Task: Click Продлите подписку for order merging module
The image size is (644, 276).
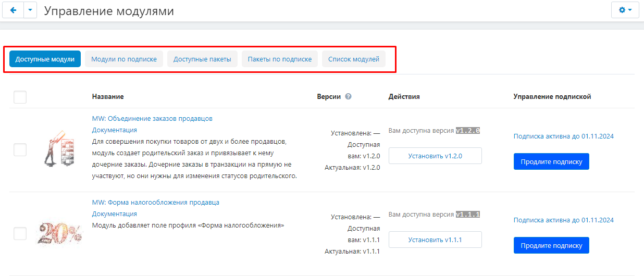Action: pos(551,161)
